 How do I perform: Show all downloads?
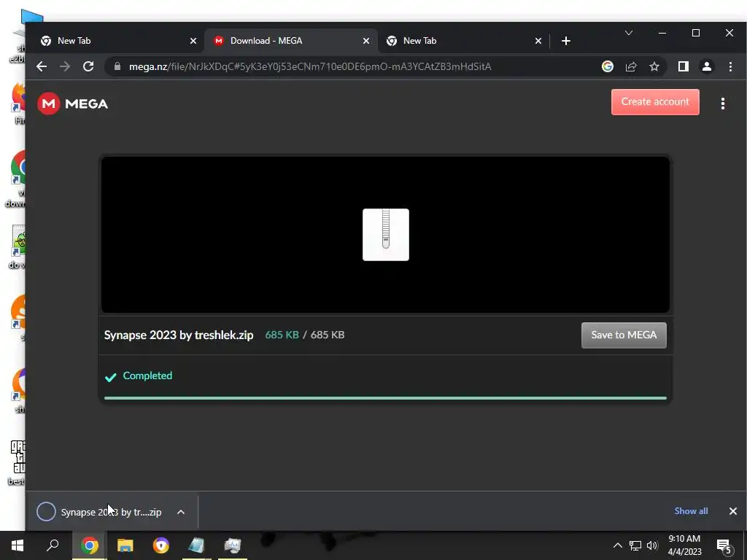tap(691, 511)
